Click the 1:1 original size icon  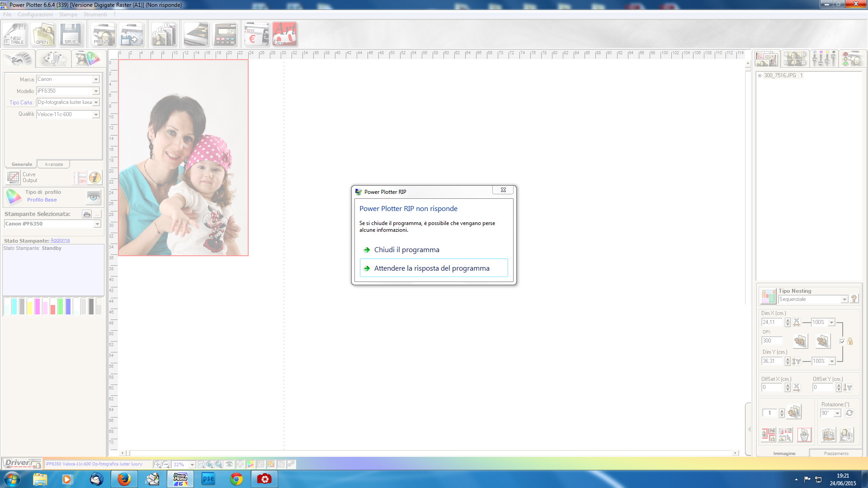(x=800, y=341)
